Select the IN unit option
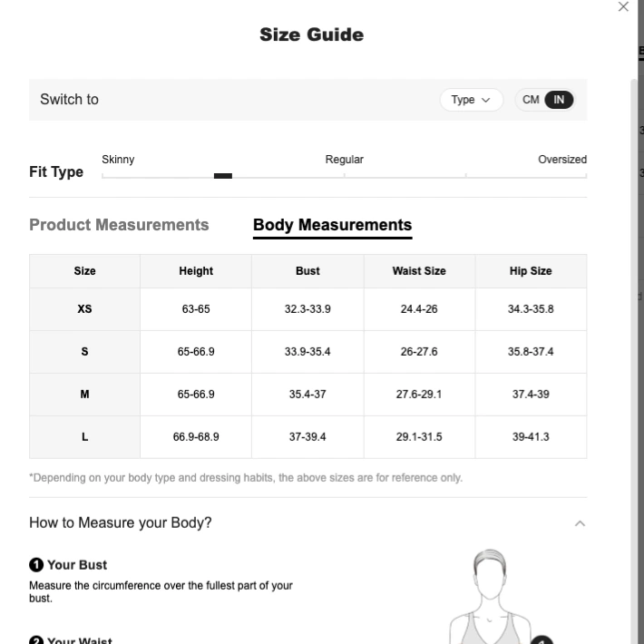644x644 pixels. 559,100
